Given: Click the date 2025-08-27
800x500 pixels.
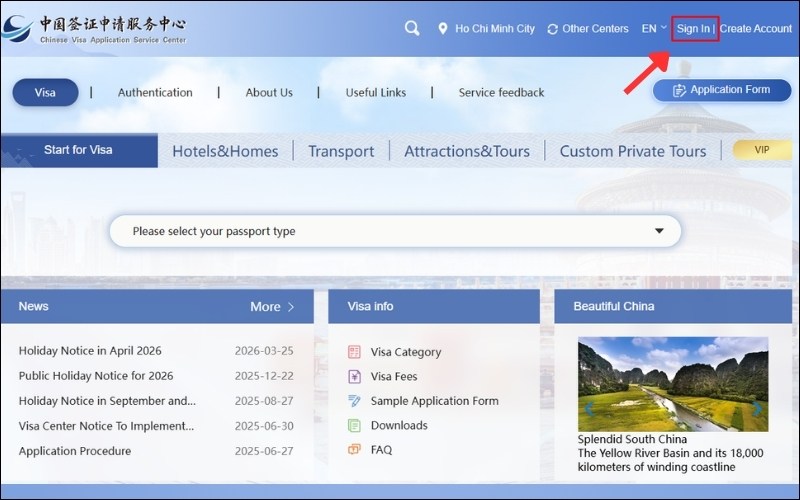Looking at the screenshot, I should (x=264, y=401).
